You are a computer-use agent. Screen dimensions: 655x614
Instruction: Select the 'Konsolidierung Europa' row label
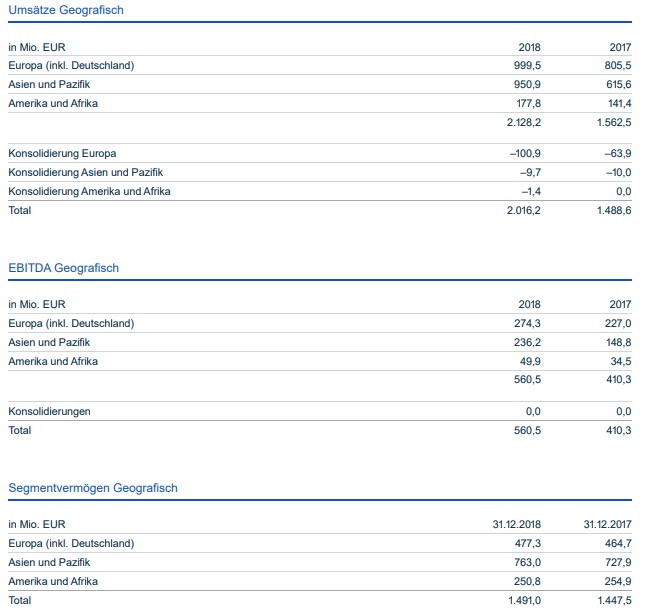pyautogui.click(x=62, y=153)
